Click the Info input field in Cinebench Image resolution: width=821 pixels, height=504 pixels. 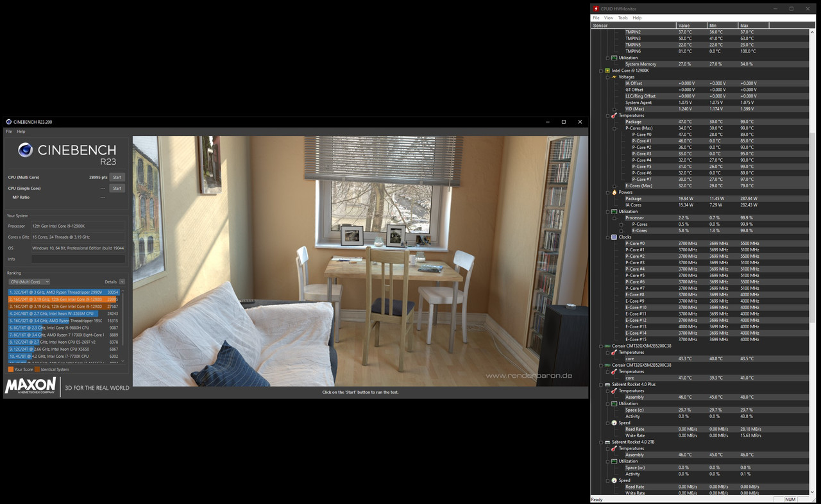click(x=78, y=259)
